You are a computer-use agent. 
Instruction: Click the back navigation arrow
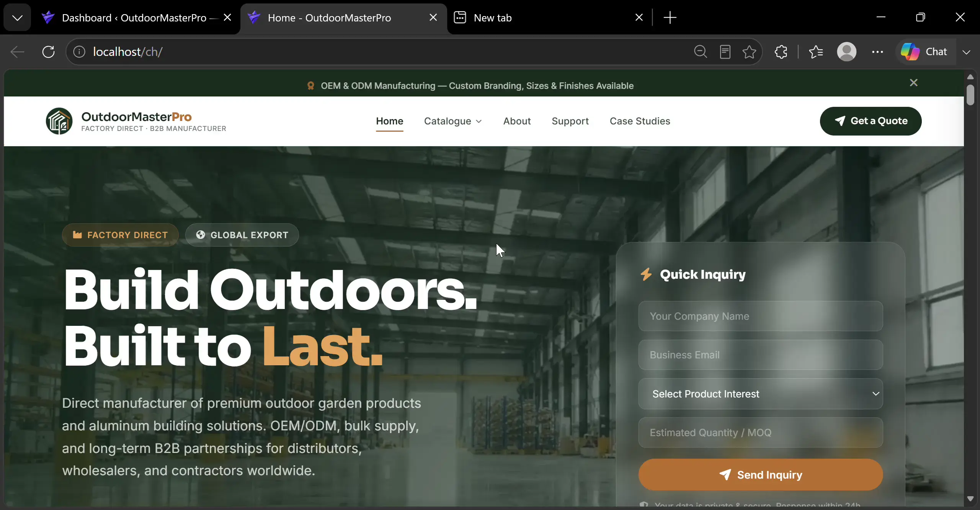click(17, 52)
